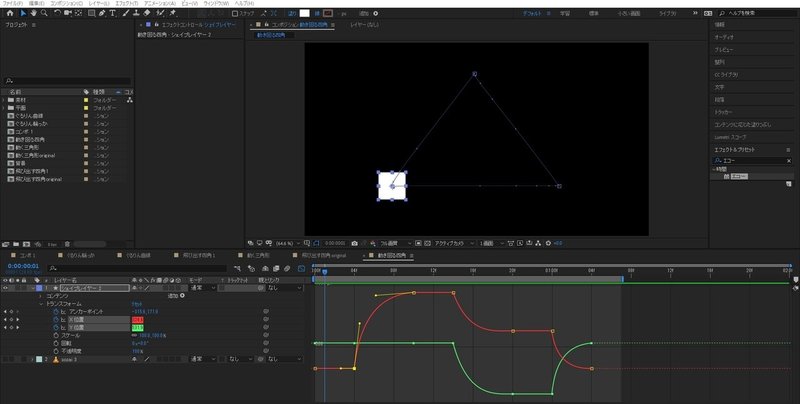Select the Zoom magnifier tool
Image resolution: width=800 pixels, height=404 pixels.
(44, 13)
